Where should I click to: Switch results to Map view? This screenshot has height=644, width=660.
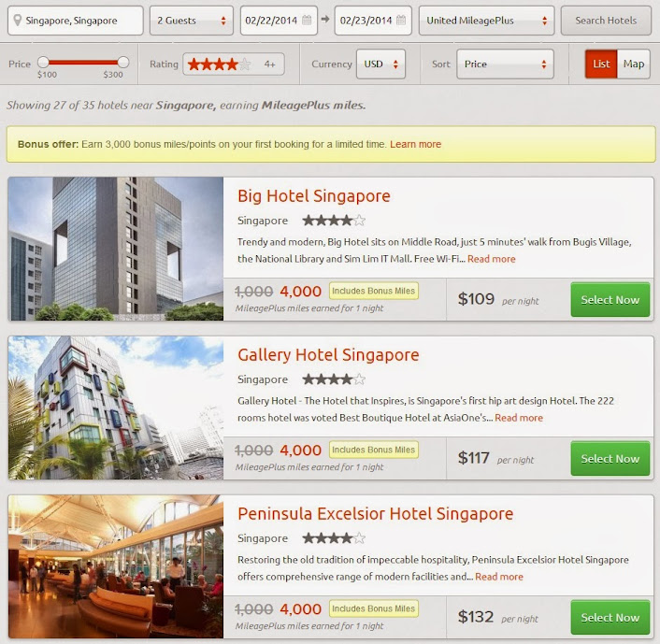[x=634, y=64]
